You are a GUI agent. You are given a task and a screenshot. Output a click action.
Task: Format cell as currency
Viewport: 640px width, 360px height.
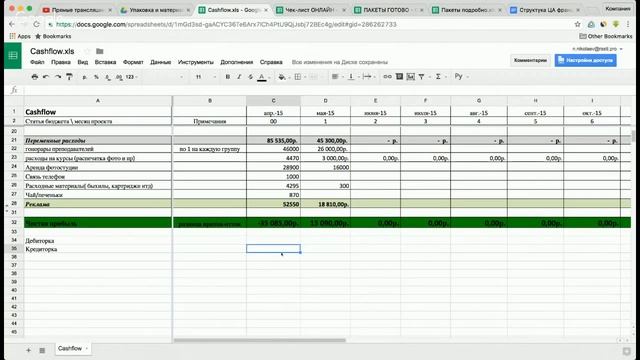[84, 77]
